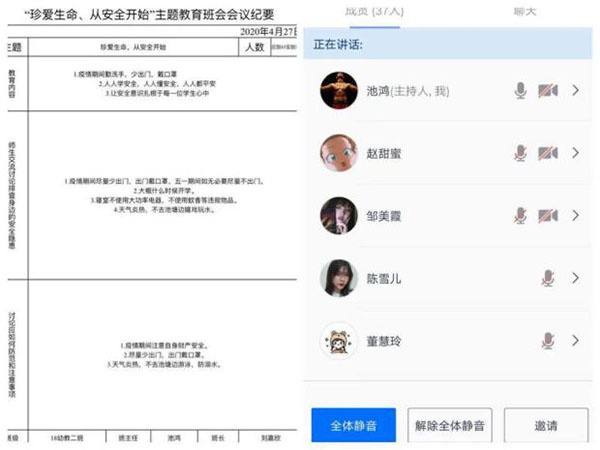Open 赵甜蜜's cartoon avatar picture
This screenshot has height=450, width=600.
339,153
